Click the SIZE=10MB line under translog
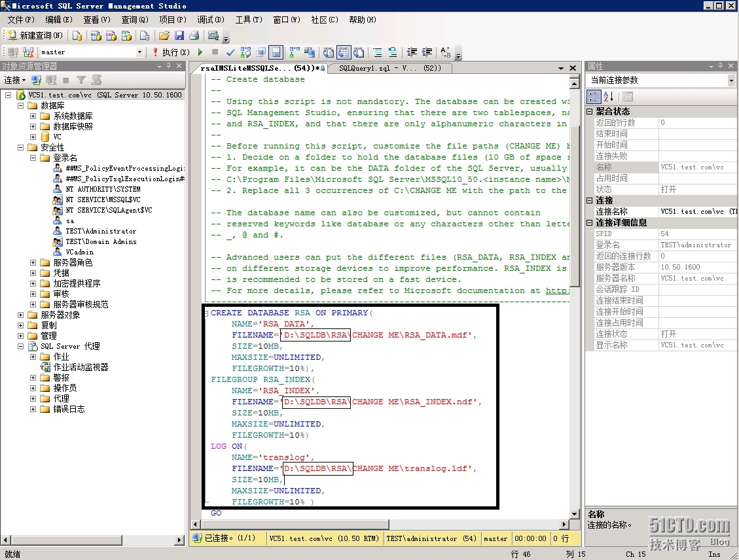This screenshot has height=560, width=739. click(257, 480)
